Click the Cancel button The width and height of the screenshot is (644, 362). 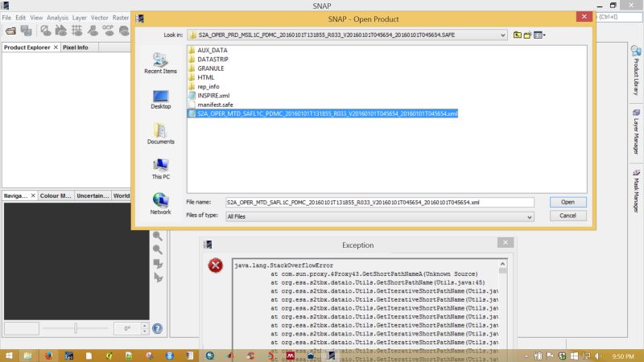coord(568,216)
